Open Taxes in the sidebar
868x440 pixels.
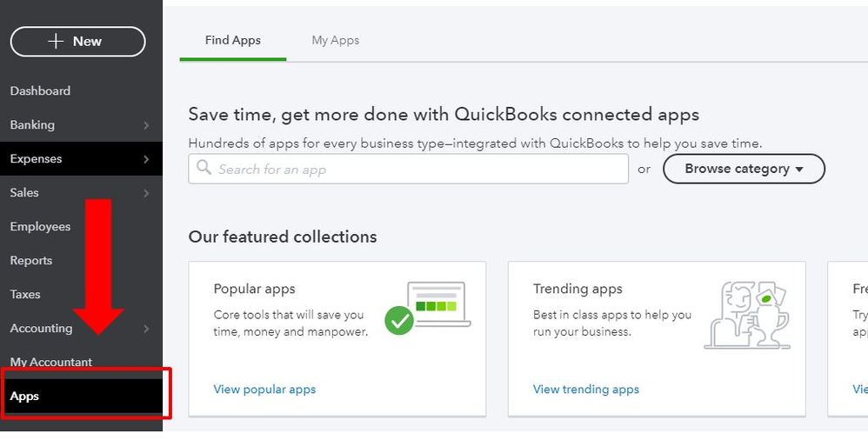click(x=25, y=295)
